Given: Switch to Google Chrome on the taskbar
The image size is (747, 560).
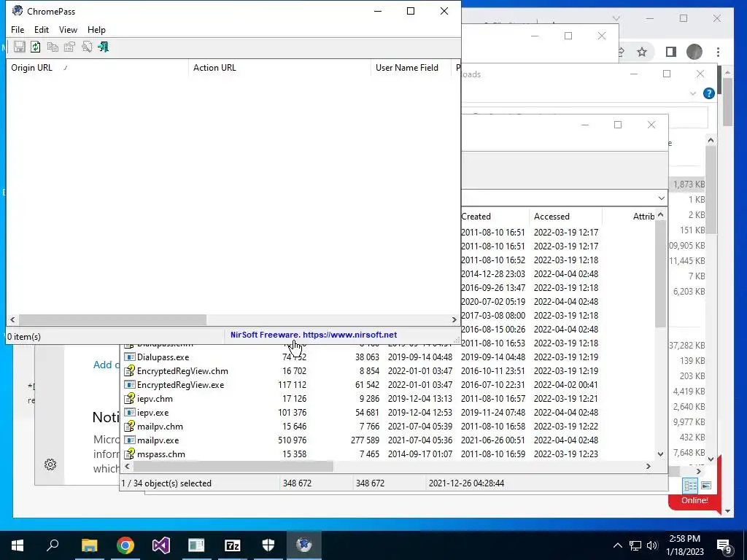Looking at the screenshot, I should [125, 545].
